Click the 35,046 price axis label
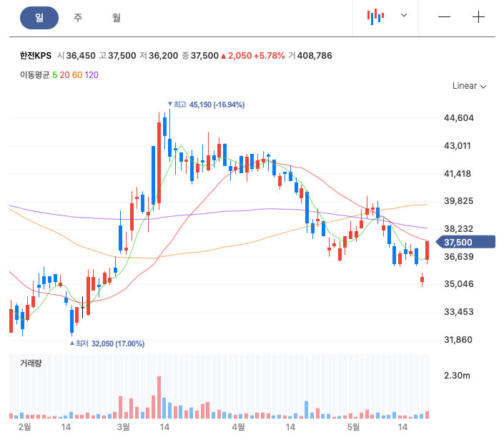 [x=459, y=284]
